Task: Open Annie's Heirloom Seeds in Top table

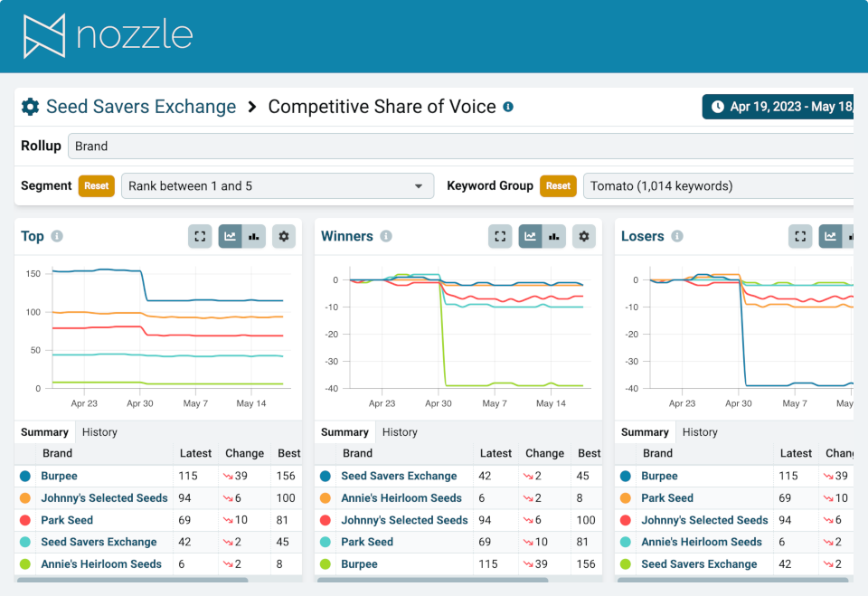Action: 101,563
